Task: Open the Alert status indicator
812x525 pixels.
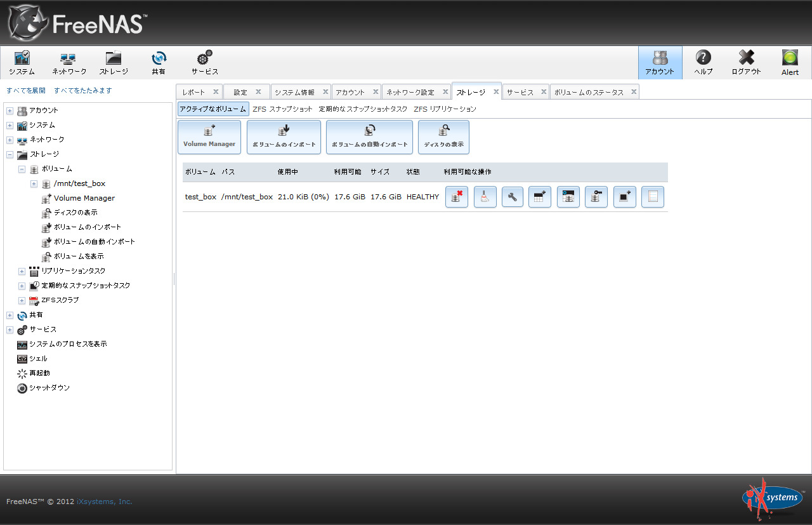Action: coord(790,62)
